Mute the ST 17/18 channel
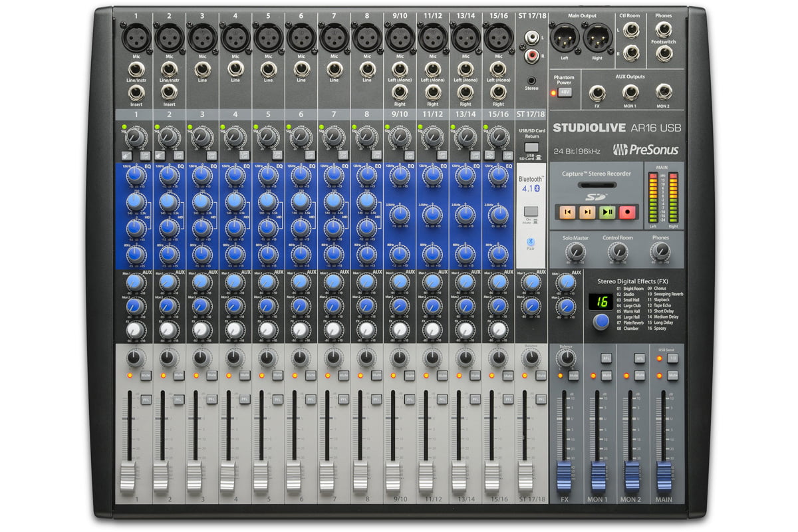This screenshot has height=532, width=798. [541, 376]
